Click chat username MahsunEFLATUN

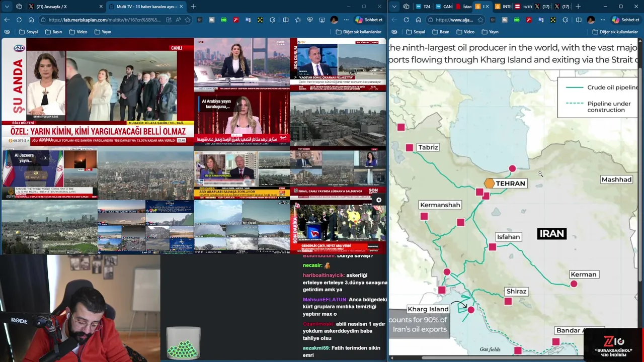coord(325,300)
